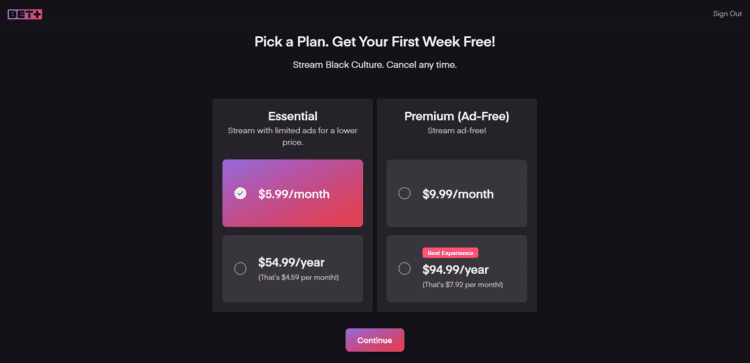Choose the $54.99/year radio button
This screenshot has width=750, height=363.
click(x=240, y=268)
